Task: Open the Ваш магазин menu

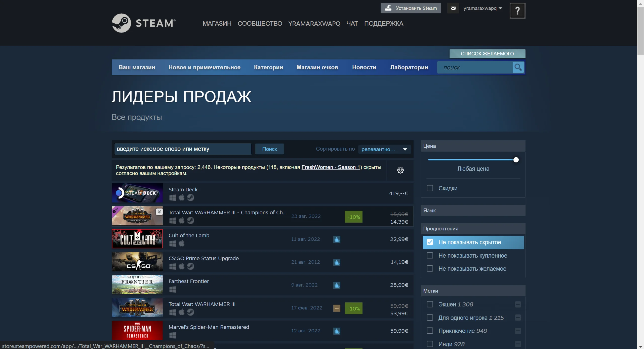Action: tap(137, 67)
